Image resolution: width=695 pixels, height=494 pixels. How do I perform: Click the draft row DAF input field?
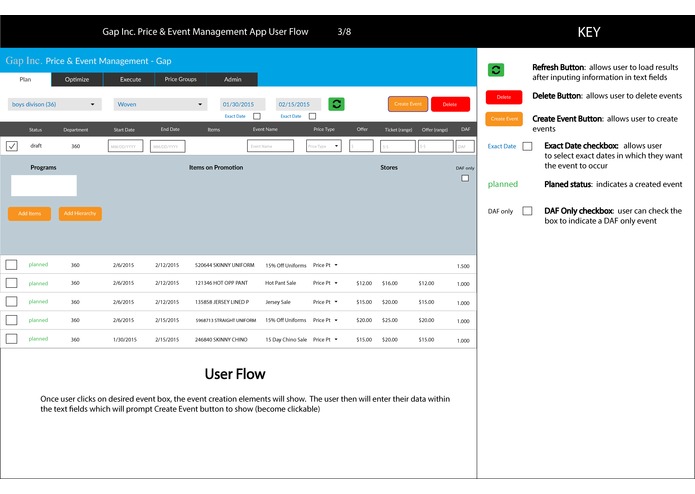point(465,146)
